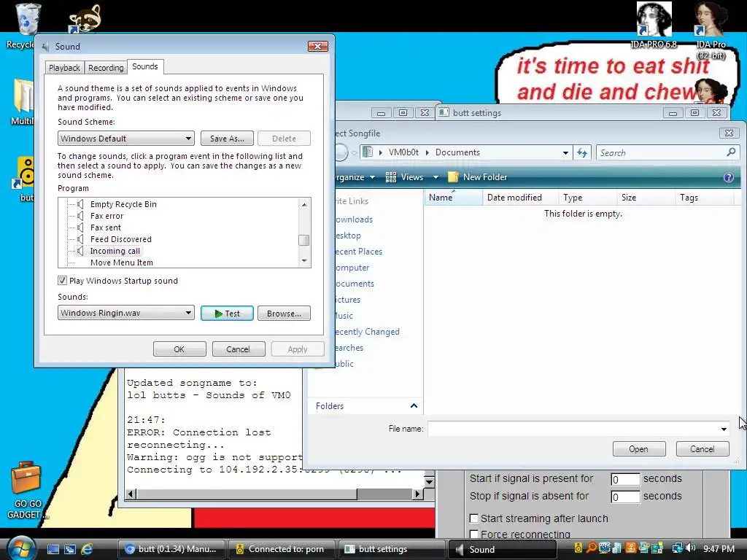The image size is (747, 560).
Task: Open the Sound Scheme dropdown
Action: coord(125,139)
